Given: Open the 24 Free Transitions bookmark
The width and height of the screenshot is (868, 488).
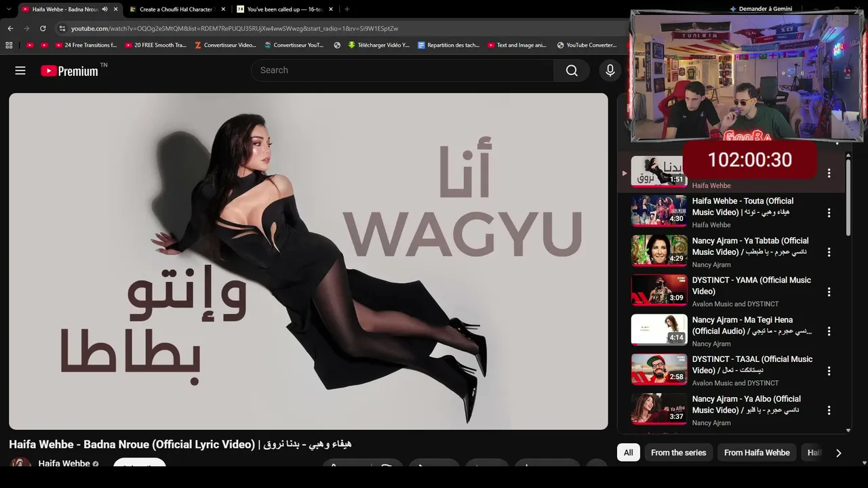Looking at the screenshot, I should [x=85, y=45].
